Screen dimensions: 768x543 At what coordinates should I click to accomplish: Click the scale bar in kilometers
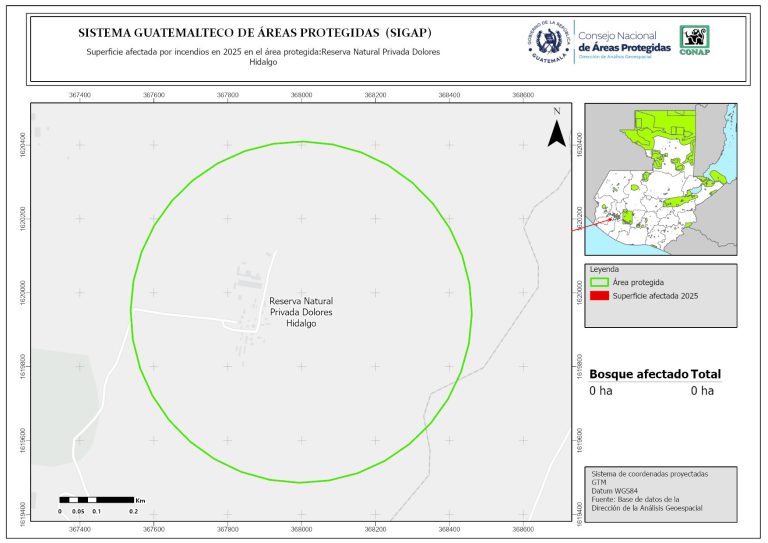tap(96, 499)
